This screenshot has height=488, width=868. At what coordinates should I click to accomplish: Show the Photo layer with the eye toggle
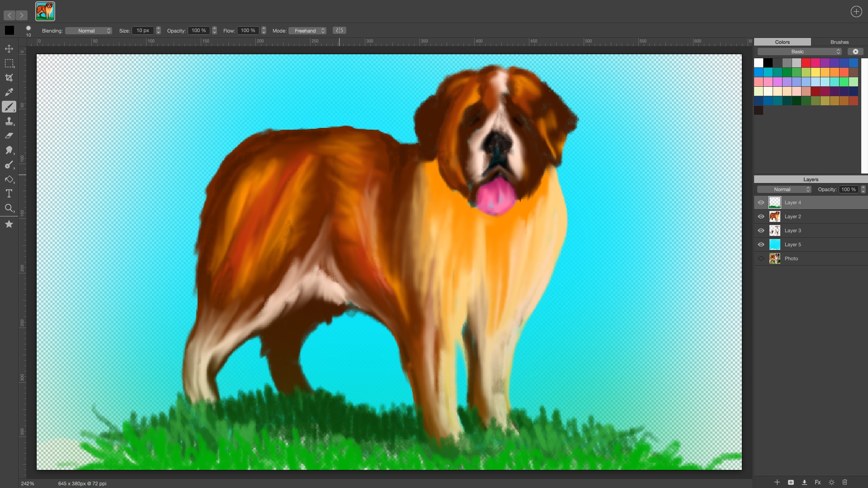(761, 258)
